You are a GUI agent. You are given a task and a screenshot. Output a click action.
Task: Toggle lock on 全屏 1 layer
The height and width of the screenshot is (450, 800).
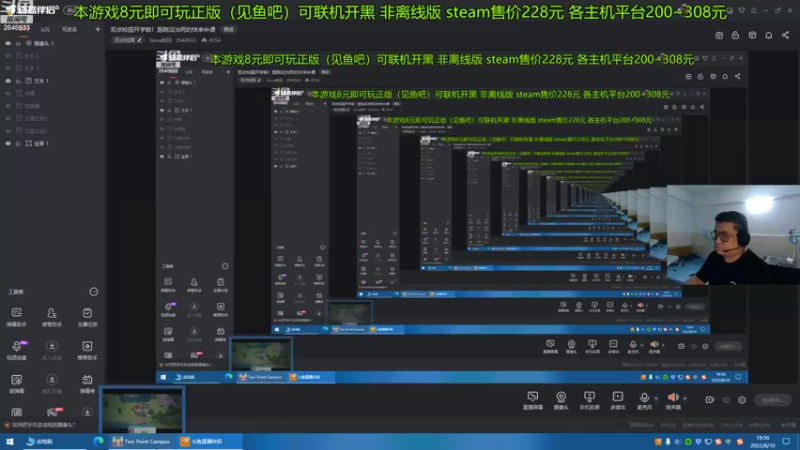[x=18, y=143]
